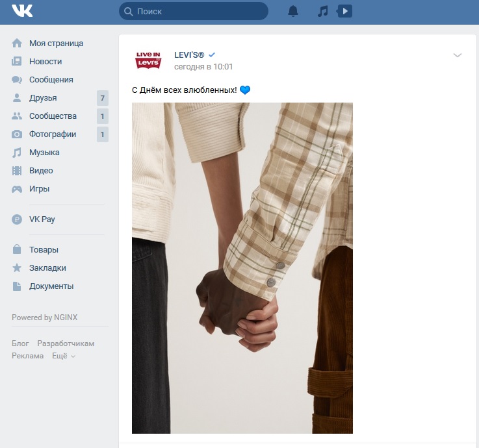Open "Сообщения" messages section
479x448 pixels.
(x=51, y=80)
